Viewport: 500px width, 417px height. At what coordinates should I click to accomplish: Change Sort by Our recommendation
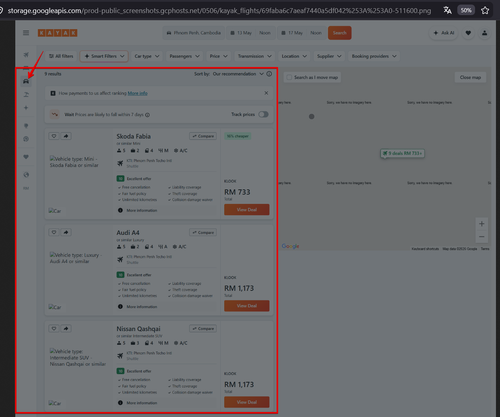pos(238,74)
